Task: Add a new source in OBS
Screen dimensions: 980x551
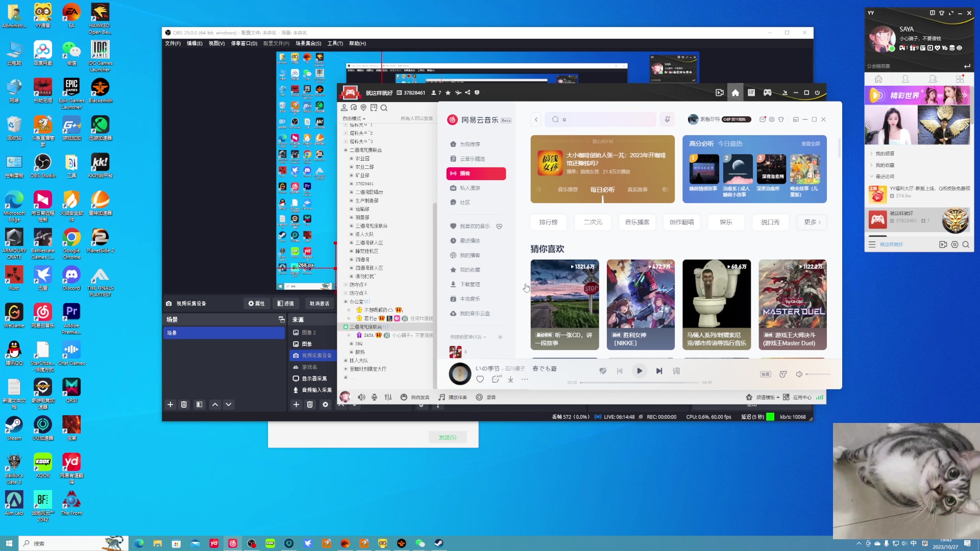Action: 296,405
